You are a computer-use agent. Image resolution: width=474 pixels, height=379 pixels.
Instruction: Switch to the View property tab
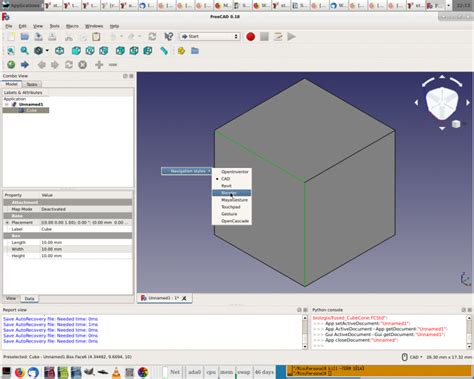point(11,298)
